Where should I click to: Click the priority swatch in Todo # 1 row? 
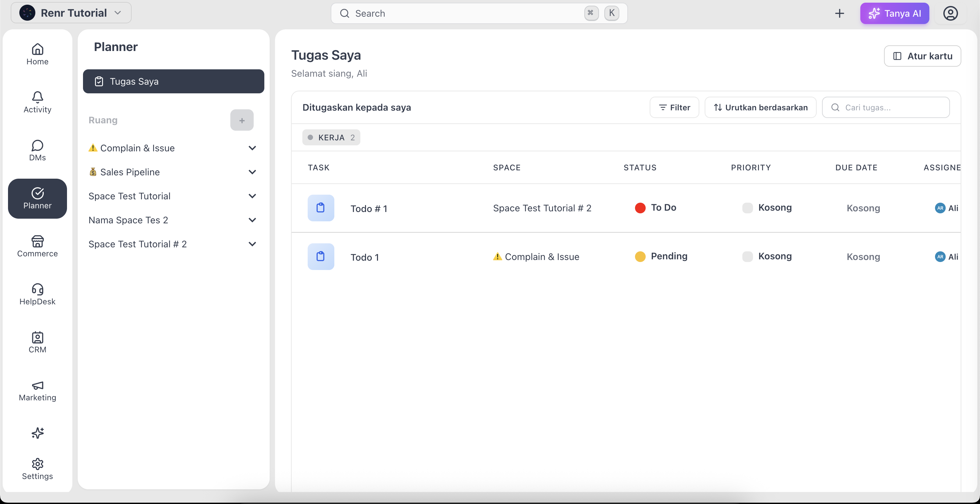click(748, 208)
